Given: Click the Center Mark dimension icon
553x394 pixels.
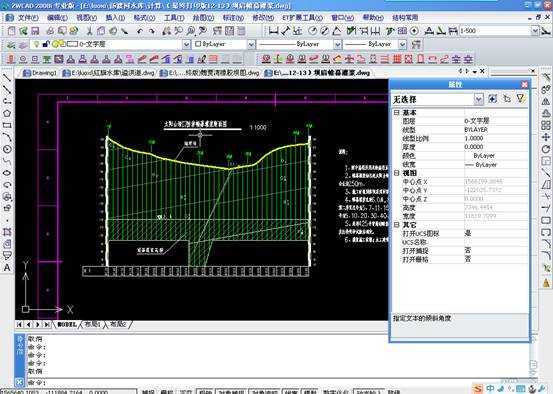Looking at the screenshot, I should click(415, 31).
